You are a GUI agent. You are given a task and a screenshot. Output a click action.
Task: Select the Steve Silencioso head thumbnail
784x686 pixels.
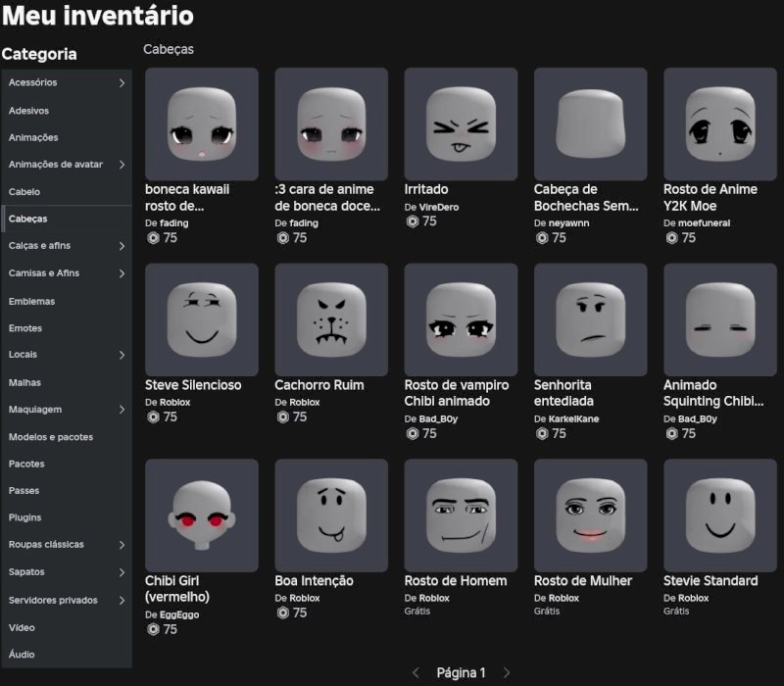pos(202,319)
